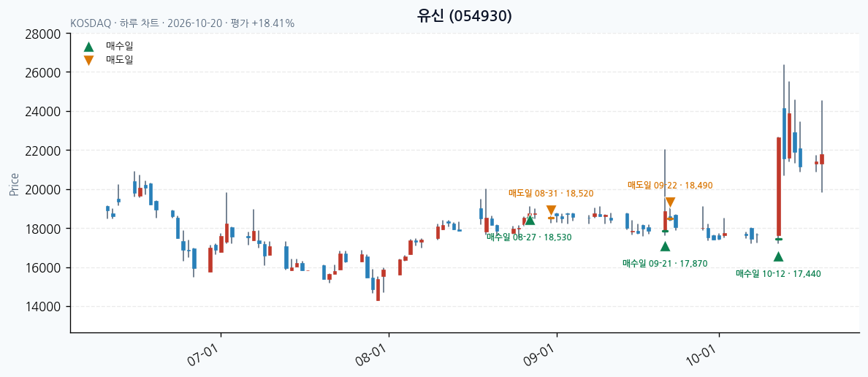Click annotation 매도일 08-31 · 18,520
868x377 pixels.
[552, 193]
